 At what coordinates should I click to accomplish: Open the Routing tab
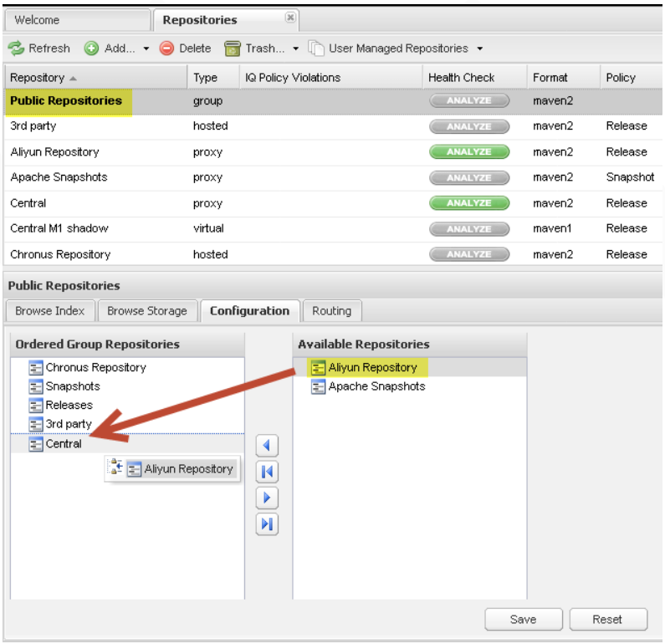(332, 311)
